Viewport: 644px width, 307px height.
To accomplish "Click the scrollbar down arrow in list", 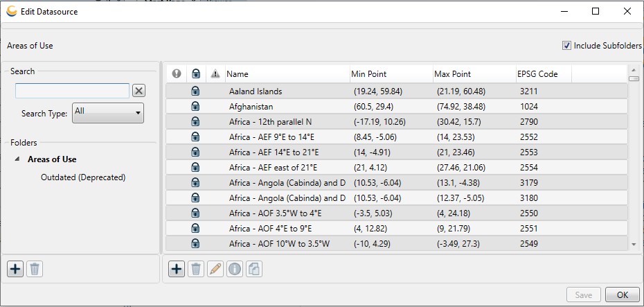I will coord(634,244).
